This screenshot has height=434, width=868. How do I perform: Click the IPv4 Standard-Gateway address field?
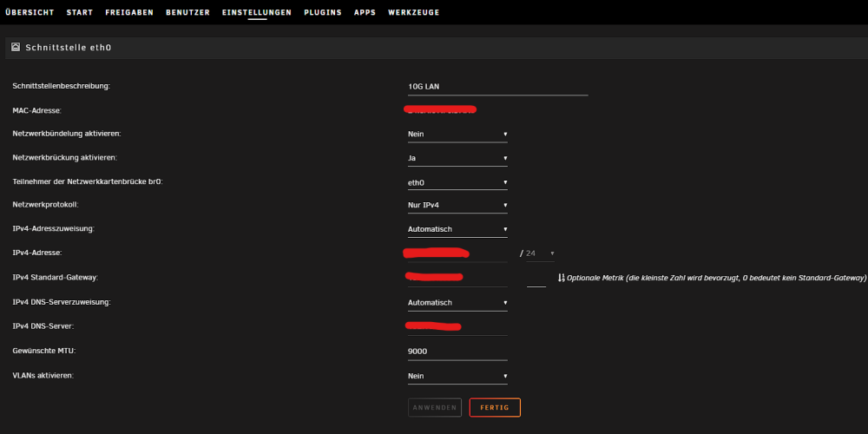coord(457,278)
